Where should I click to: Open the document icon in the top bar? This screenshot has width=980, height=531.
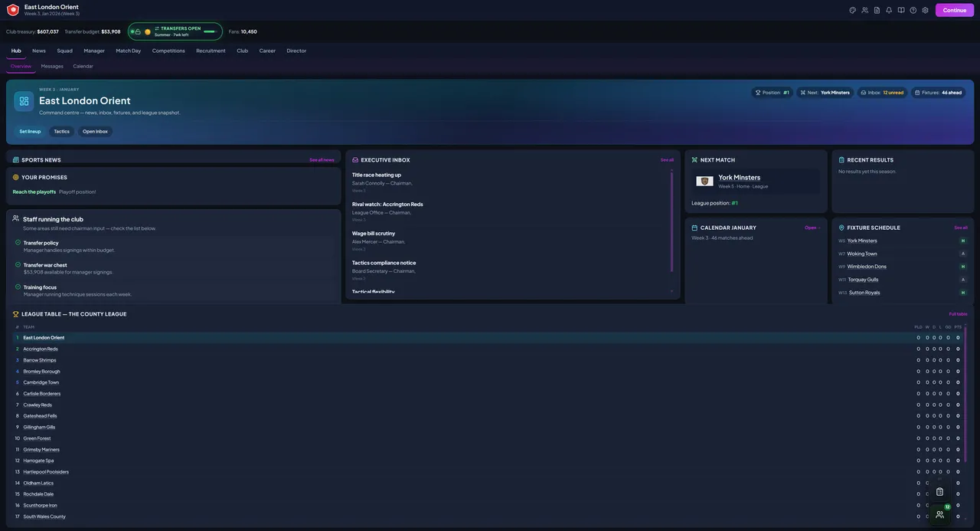(x=877, y=10)
